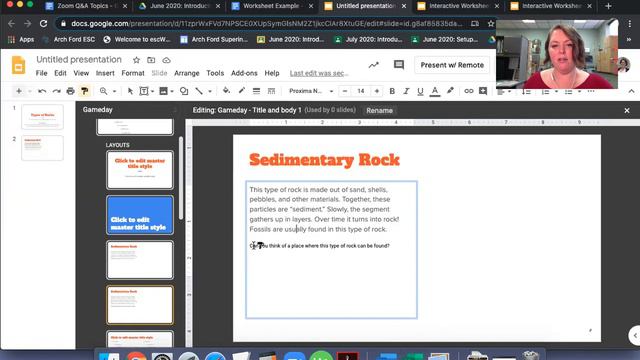Image resolution: width=640 pixels, height=360 pixels.
Task: Star the Untitled presentation
Action: point(136,60)
